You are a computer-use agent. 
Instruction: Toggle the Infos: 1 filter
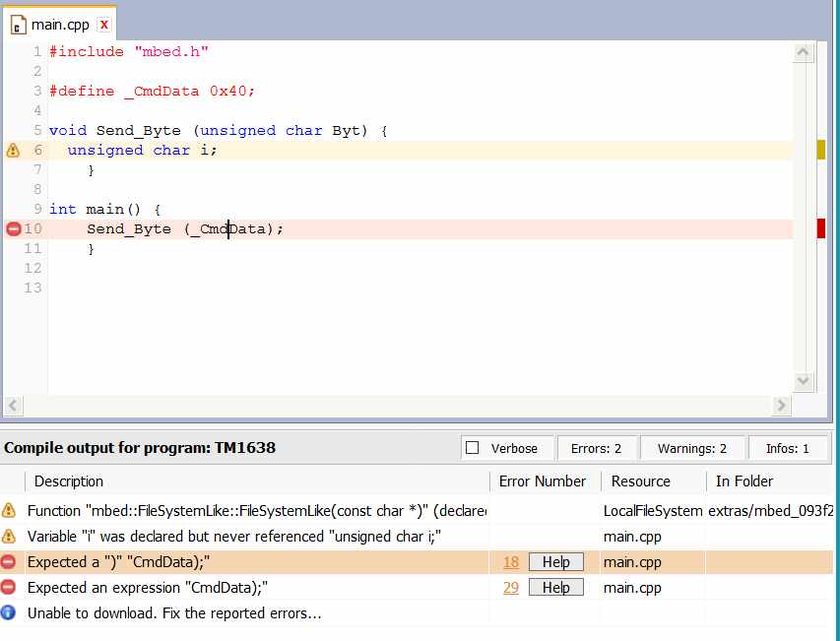coord(787,448)
